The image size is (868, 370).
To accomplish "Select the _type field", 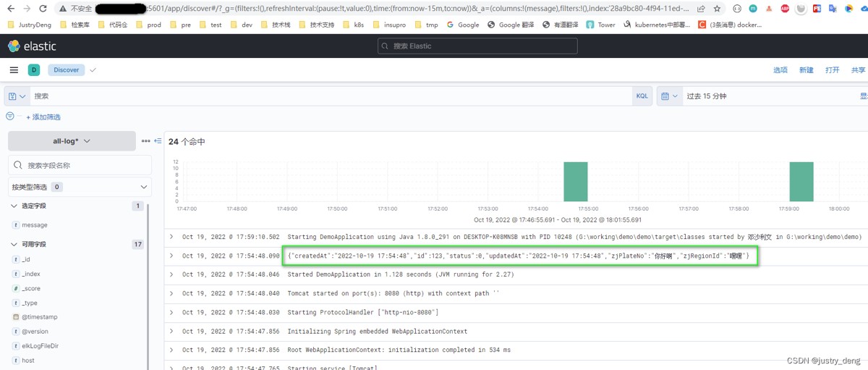I will pyautogui.click(x=30, y=303).
